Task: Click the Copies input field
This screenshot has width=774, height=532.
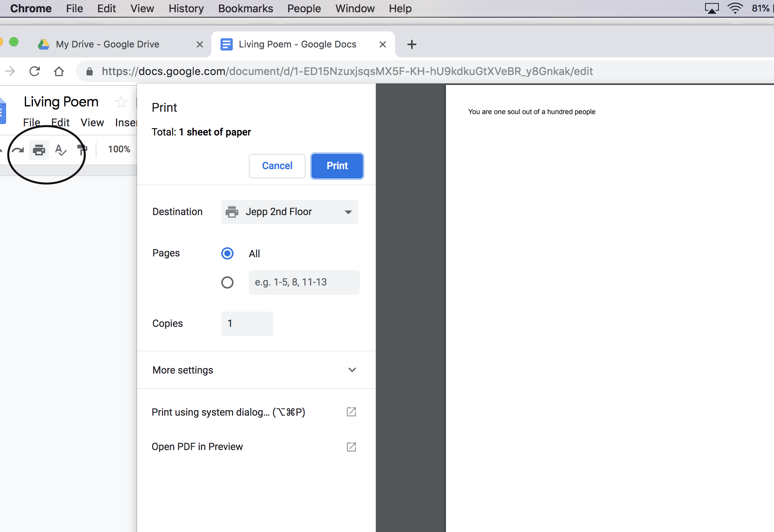Action: pyautogui.click(x=246, y=323)
